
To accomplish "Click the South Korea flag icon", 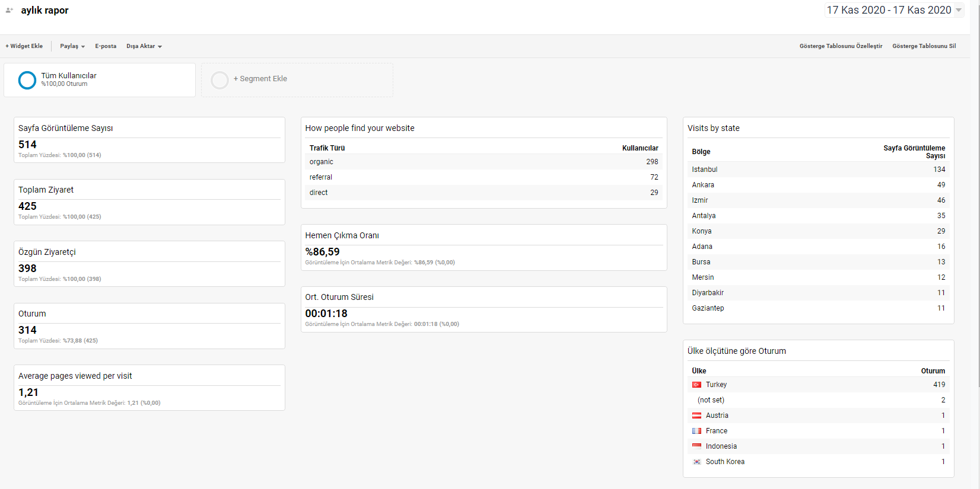I will 696,462.
